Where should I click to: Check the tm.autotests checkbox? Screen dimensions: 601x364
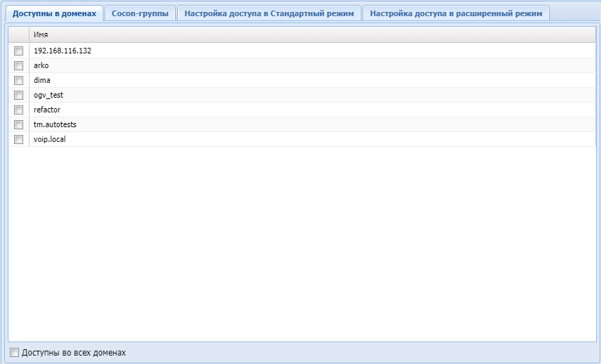pyautogui.click(x=18, y=124)
